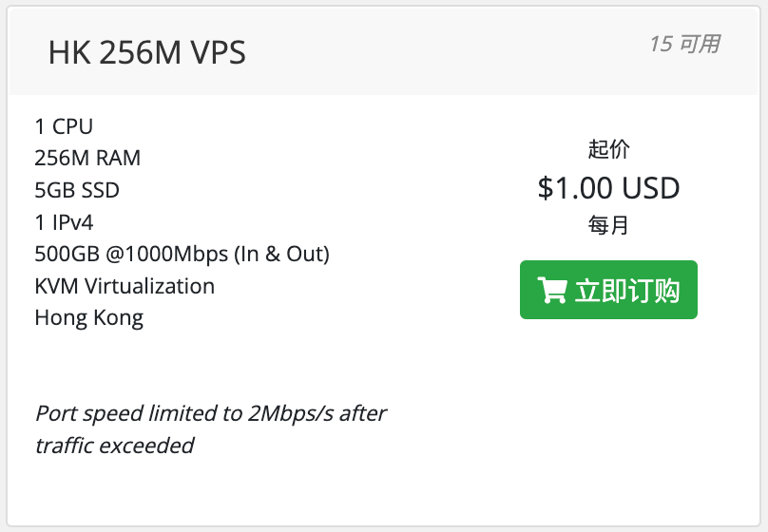768x532 pixels.
Task: Select the KVM Virtualization line
Action: (125, 286)
